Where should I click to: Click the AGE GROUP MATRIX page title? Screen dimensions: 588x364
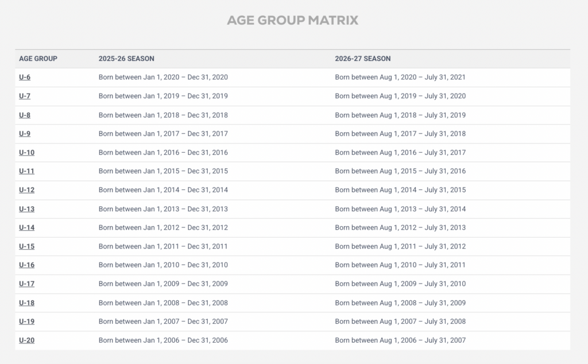(x=293, y=21)
